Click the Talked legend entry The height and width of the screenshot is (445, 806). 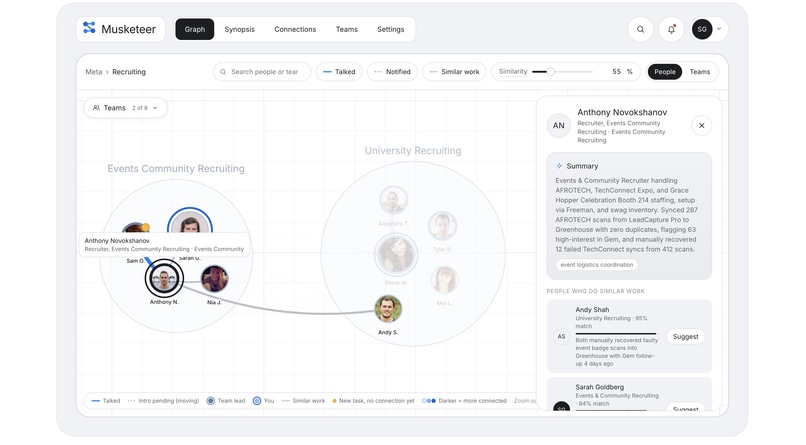(x=105, y=401)
